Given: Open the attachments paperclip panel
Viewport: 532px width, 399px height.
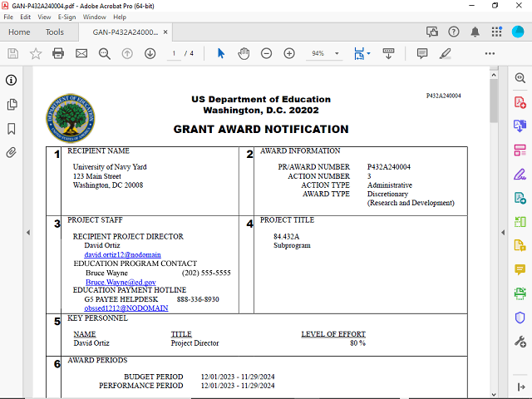Looking at the screenshot, I should click(12, 153).
